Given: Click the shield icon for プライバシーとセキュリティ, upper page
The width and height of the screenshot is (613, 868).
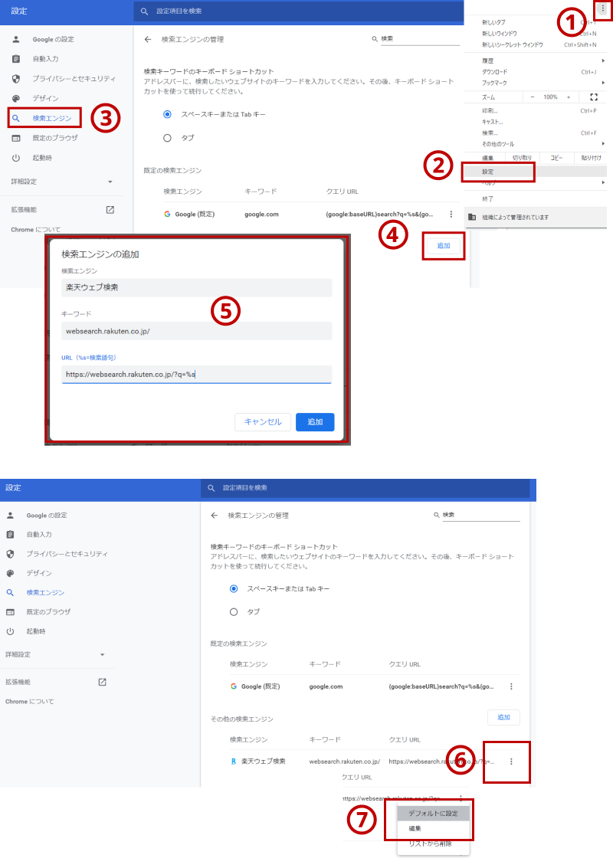Looking at the screenshot, I should (16, 79).
